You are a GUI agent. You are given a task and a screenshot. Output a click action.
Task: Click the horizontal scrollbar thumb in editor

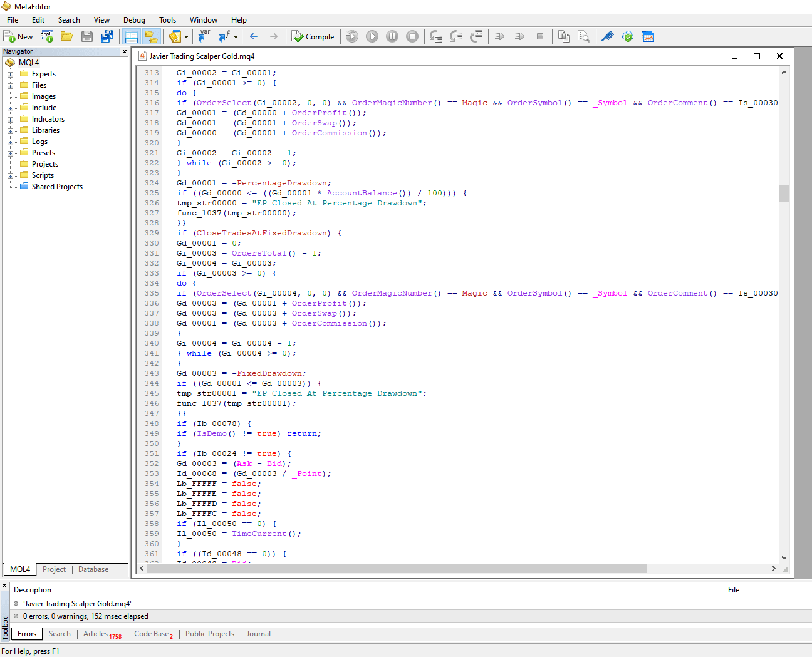tap(397, 569)
